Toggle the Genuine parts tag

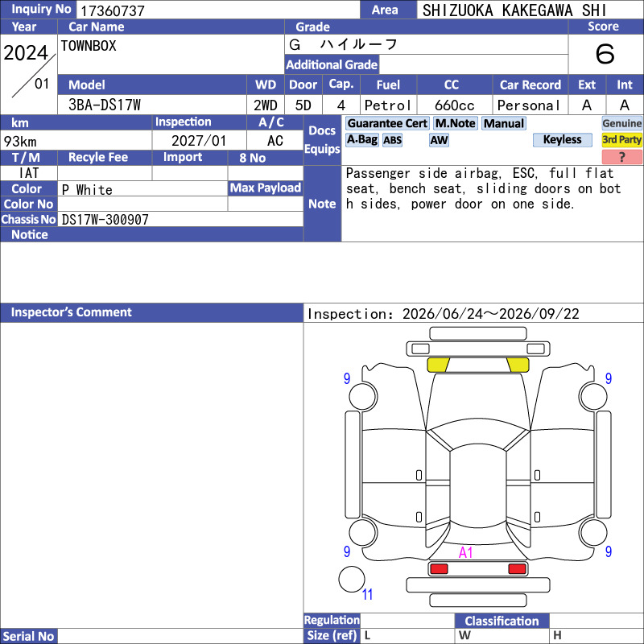pyautogui.click(x=621, y=124)
